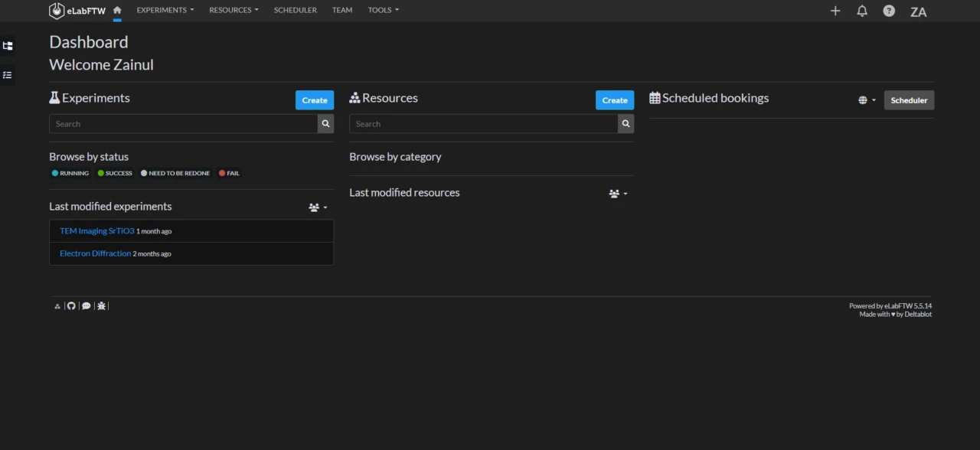Image resolution: width=980 pixels, height=450 pixels.
Task: Filter experiments by Running status
Action: pyautogui.click(x=70, y=173)
